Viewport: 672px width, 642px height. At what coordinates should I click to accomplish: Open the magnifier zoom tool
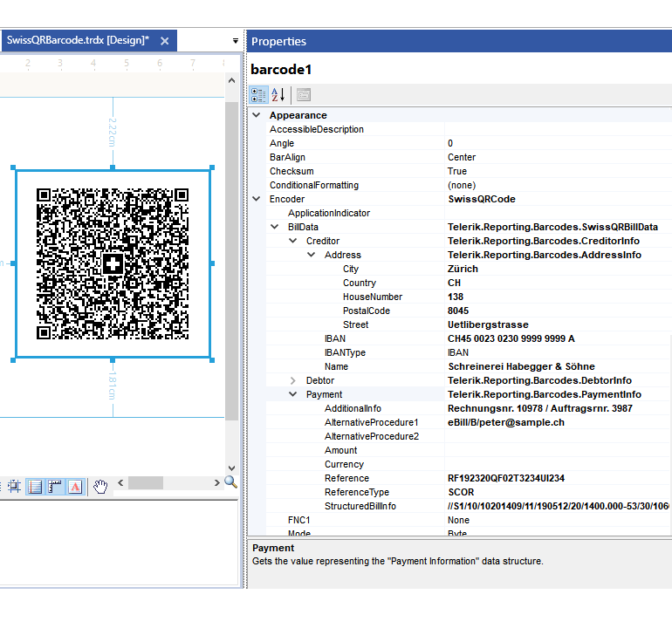[x=230, y=482]
